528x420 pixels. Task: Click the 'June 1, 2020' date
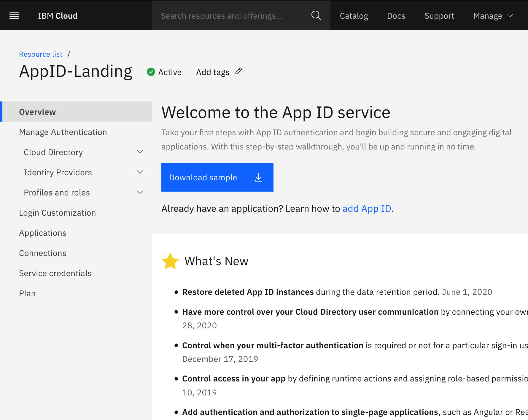point(467,292)
